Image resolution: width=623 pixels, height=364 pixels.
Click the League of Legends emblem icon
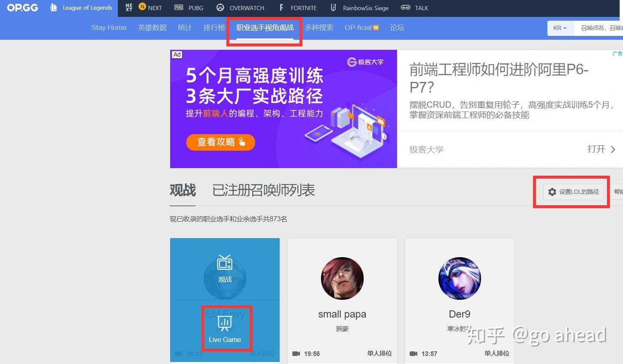pos(54,8)
